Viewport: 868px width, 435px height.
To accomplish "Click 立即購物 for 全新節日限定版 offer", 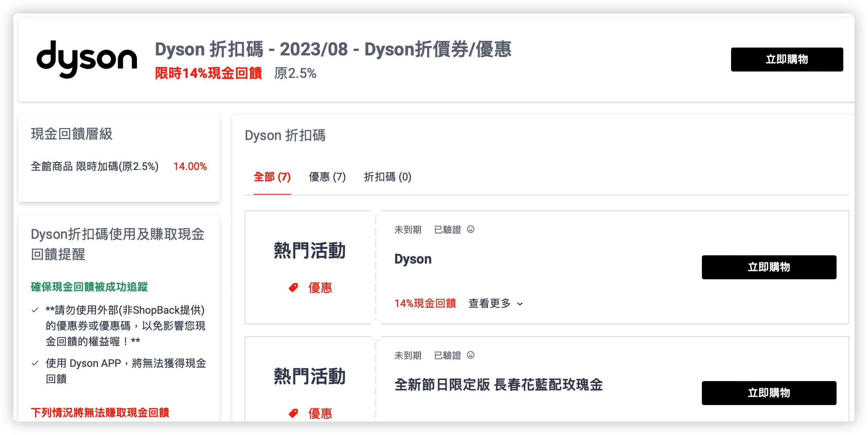I will (769, 393).
